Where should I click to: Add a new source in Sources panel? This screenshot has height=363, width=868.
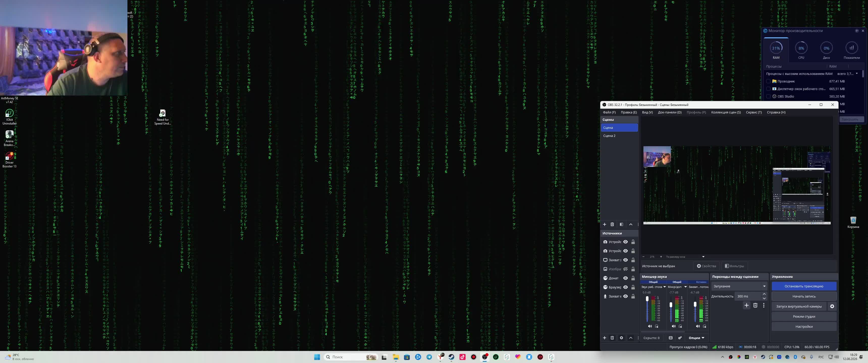point(605,338)
